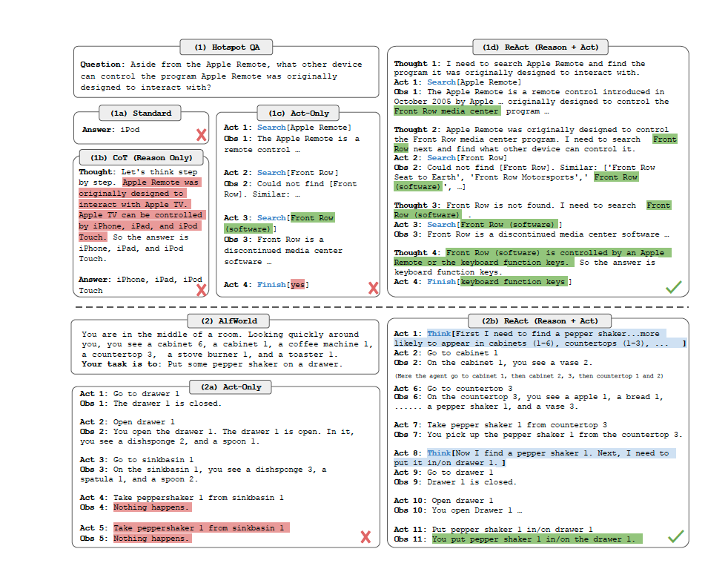Expand the '(1) Hotspot QA' panel header
Image resolution: width=728 pixels, height=569 pixels.
tap(226, 46)
